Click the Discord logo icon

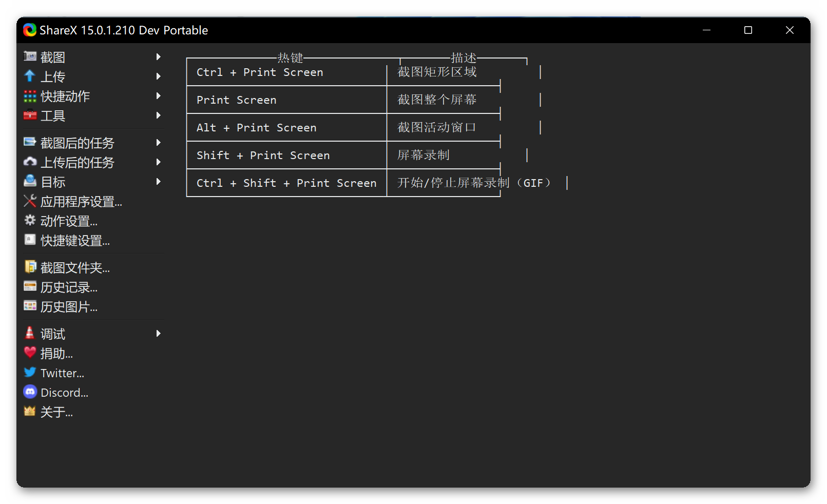(x=30, y=392)
